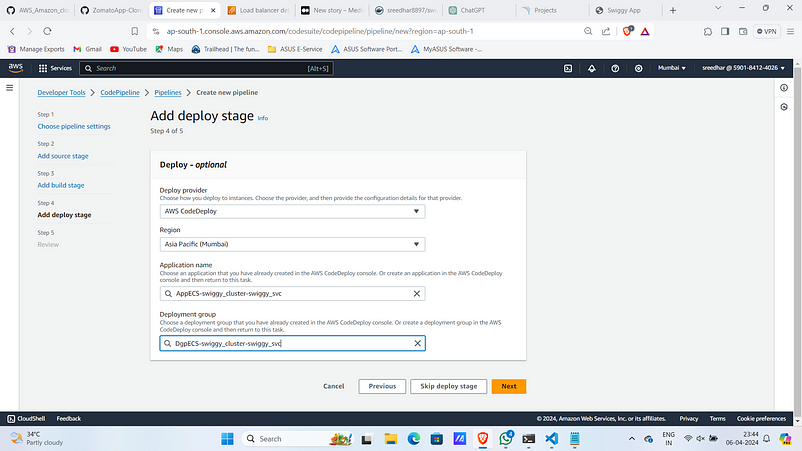Image resolution: width=802 pixels, height=451 pixels.
Task: Open the Info link beside Add deploy stage
Action: (x=263, y=118)
